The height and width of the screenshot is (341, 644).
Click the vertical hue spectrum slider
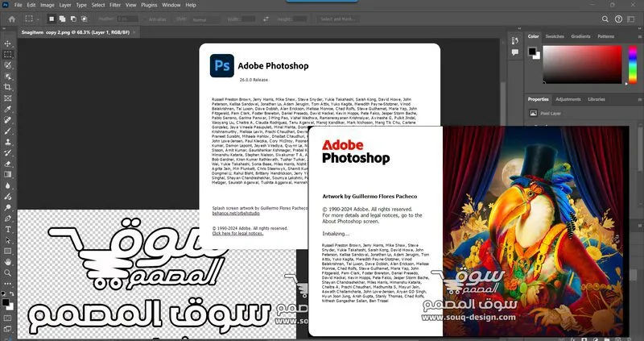click(632, 65)
